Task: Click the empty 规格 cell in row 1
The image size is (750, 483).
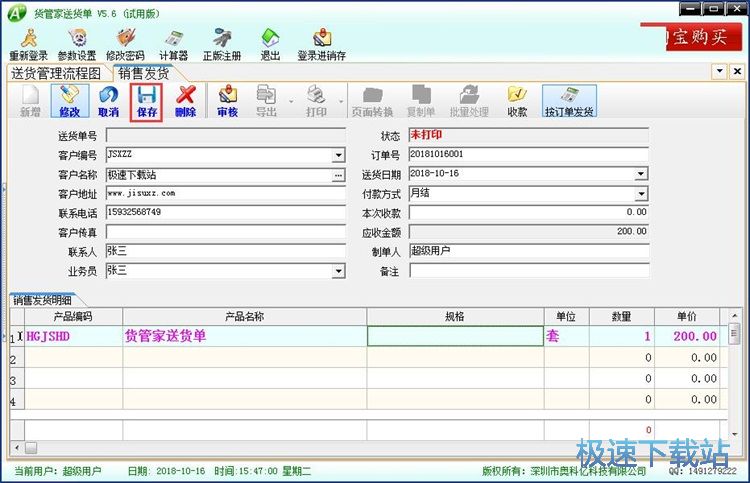Action: (x=455, y=336)
